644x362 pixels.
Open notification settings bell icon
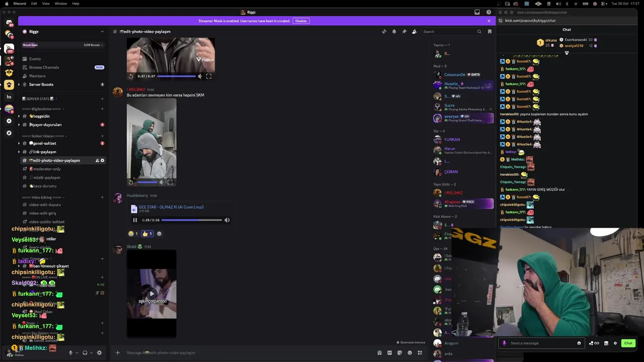[394, 31]
